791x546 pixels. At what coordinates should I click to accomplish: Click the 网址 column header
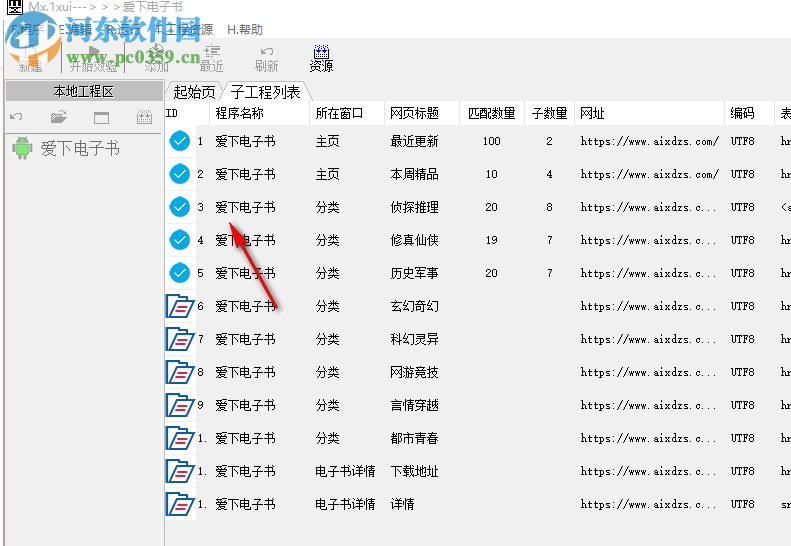click(x=649, y=113)
